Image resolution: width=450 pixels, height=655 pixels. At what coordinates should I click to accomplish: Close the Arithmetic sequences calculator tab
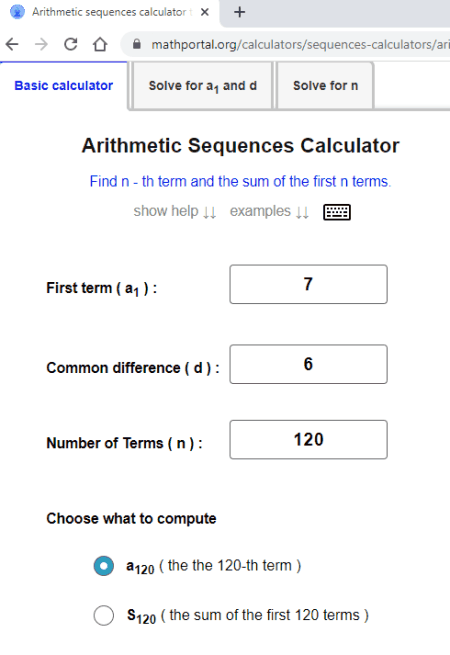(x=205, y=12)
